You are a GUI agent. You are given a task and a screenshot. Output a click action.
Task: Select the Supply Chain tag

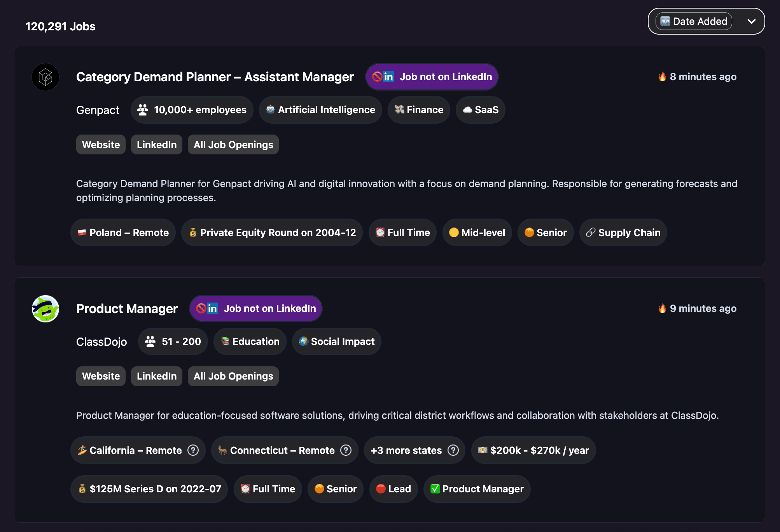coord(623,233)
